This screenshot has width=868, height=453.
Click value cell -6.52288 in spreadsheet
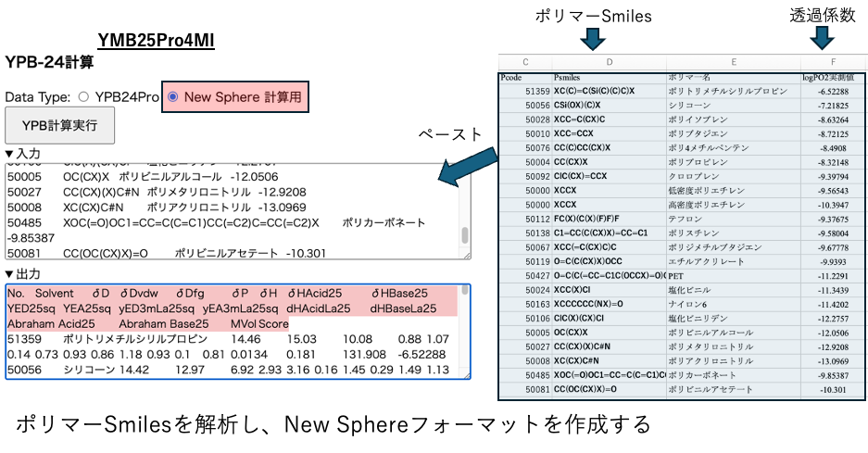[x=833, y=91]
